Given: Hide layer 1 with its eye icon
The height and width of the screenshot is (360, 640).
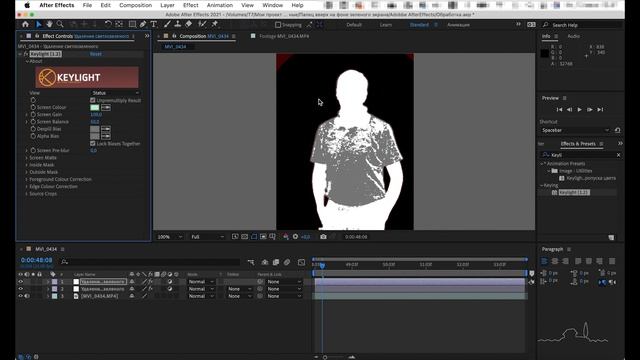Looking at the screenshot, I should (x=20, y=282).
